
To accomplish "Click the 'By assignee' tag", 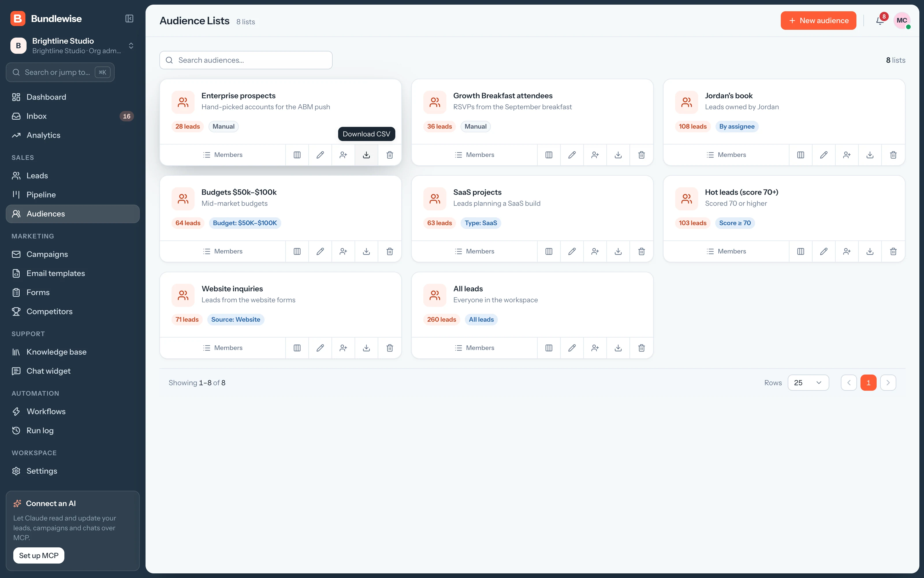I will coord(737,127).
